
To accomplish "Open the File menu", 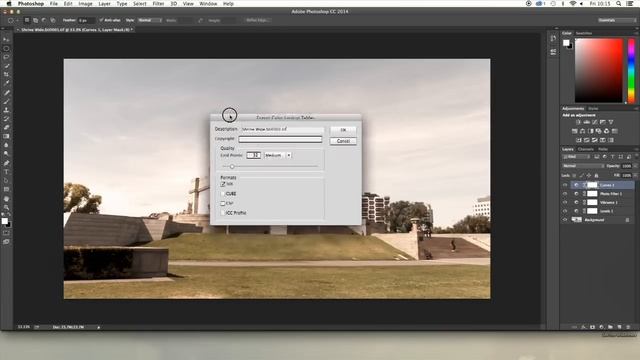I will tap(54, 4).
